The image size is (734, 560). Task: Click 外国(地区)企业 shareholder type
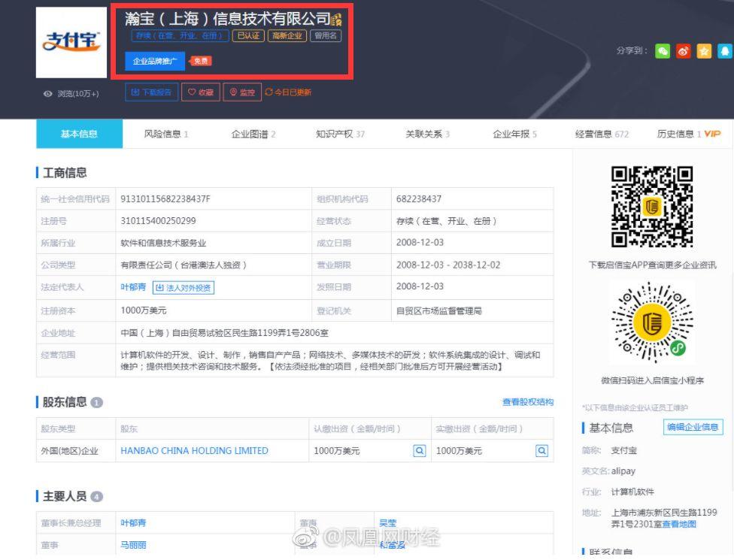coord(70,451)
